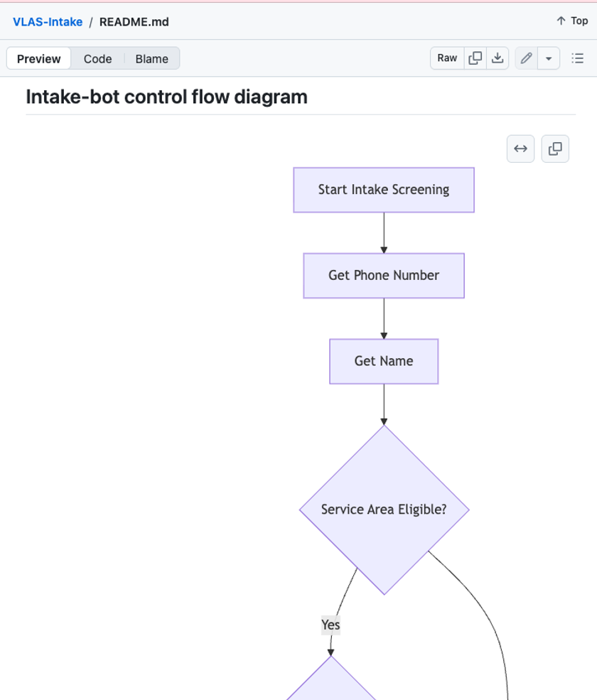Open more edit options dropdown arrow
Viewport: 597px width, 700px height.
(549, 58)
